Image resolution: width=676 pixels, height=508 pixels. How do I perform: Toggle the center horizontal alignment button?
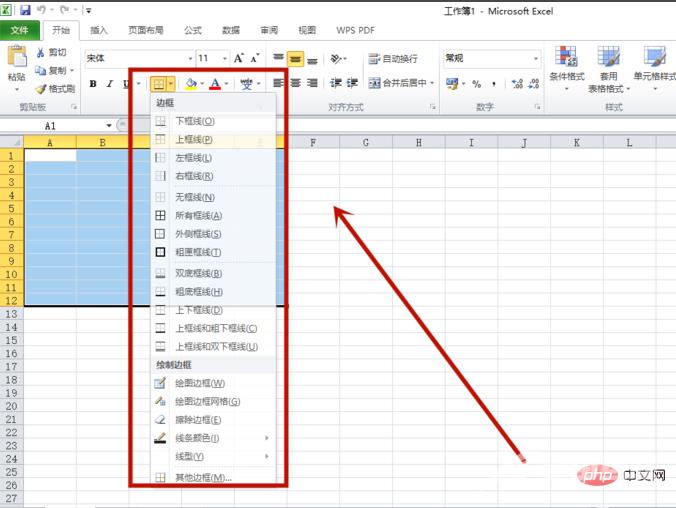click(x=294, y=83)
